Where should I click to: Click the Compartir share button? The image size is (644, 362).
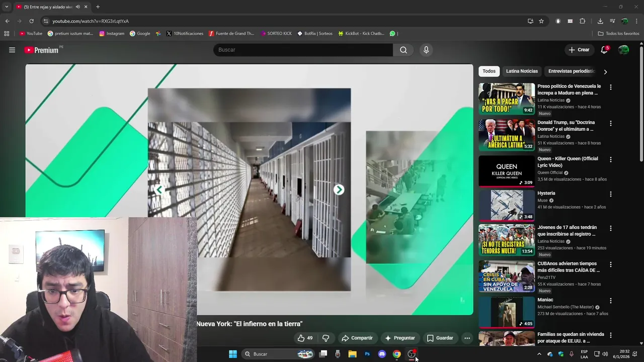357,338
